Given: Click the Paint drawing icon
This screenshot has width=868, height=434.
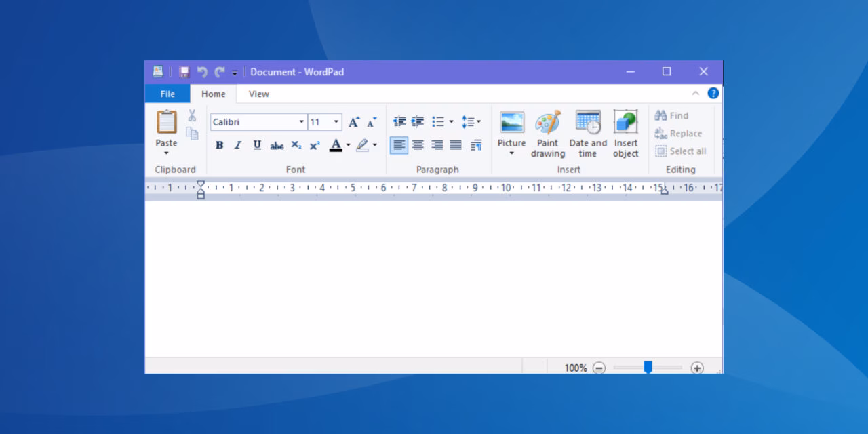Looking at the screenshot, I should pyautogui.click(x=548, y=123).
